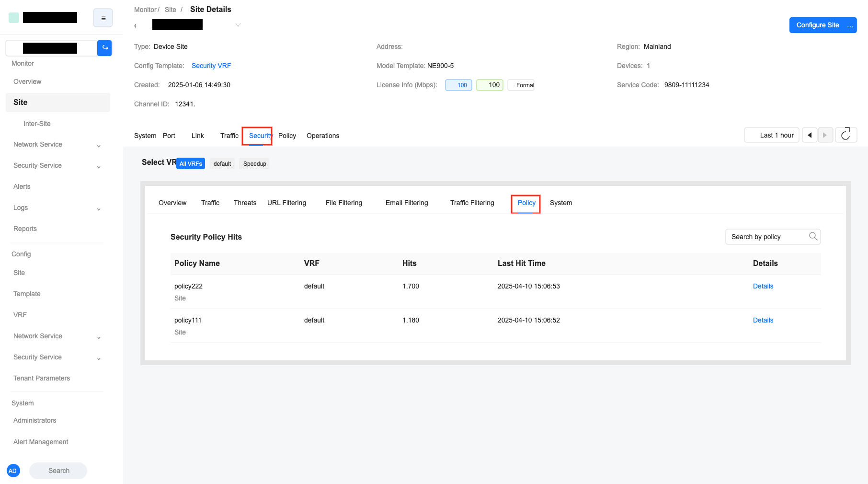
Task: Click the Configure Site button
Action: point(817,25)
